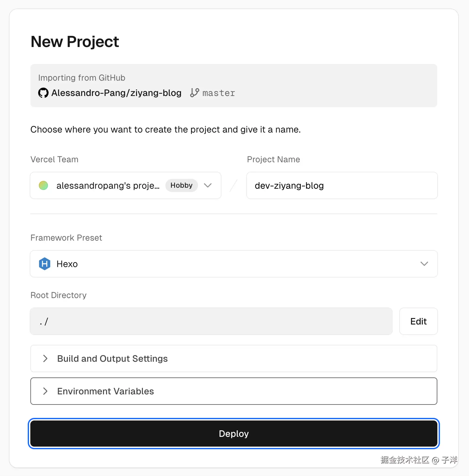Image resolution: width=469 pixels, height=476 pixels.
Task: Select the Hexo framework preset text
Action: [67, 264]
